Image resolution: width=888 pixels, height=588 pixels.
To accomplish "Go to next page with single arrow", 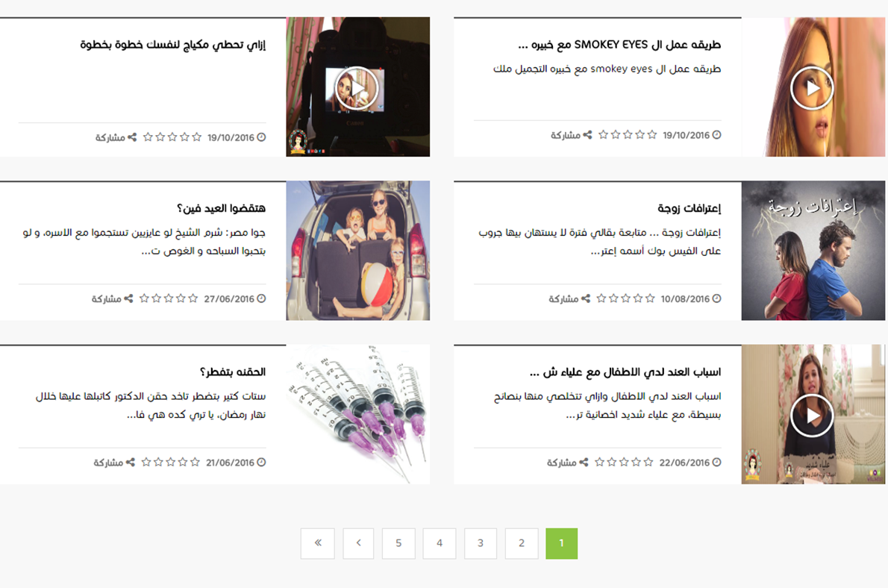I will point(358,543).
